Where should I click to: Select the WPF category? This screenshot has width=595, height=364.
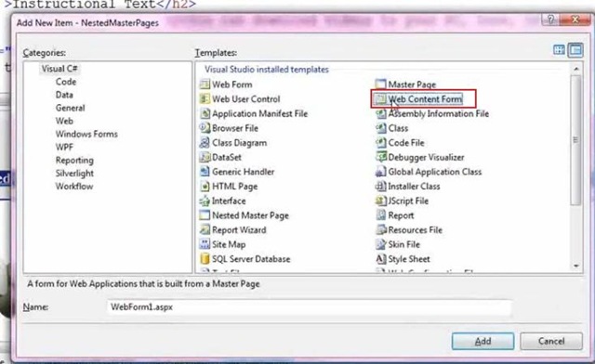pyautogui.click(x=64, y=147)
